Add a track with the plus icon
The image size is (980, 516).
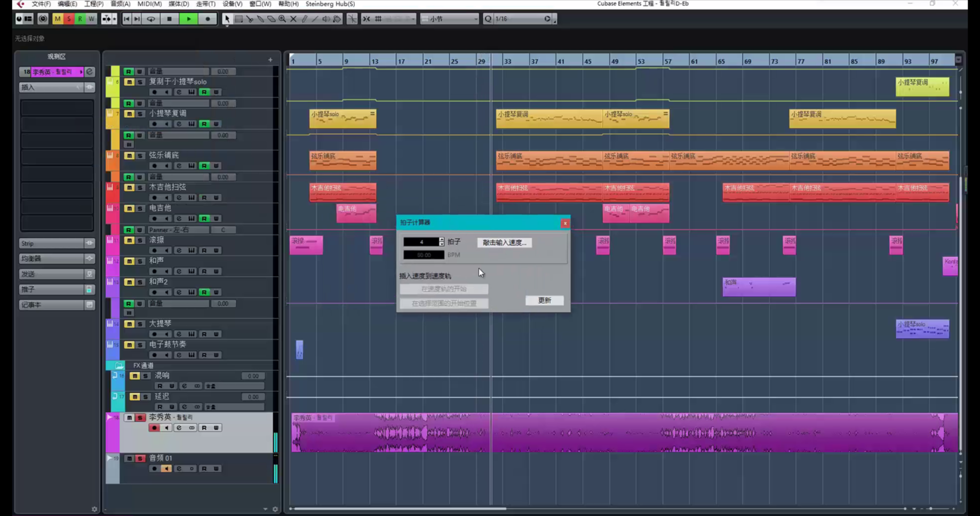point(271,60)
